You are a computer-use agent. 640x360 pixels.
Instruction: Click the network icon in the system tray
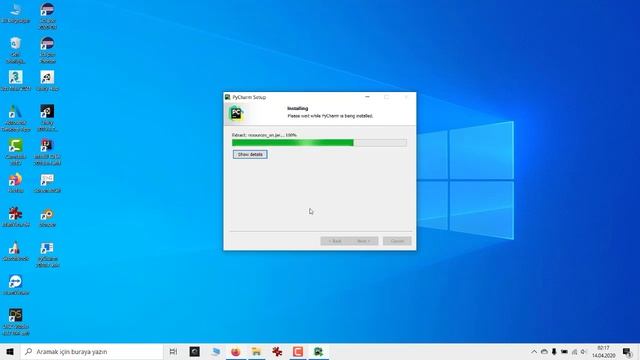tap(574, 351)
